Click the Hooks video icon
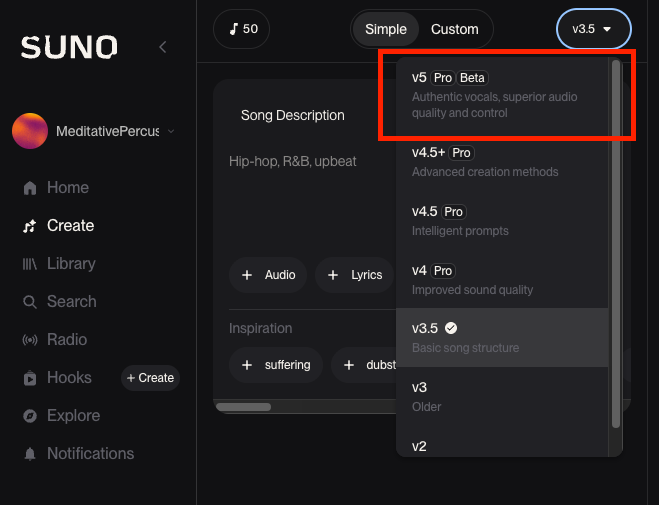The image size is (659, 505). (30, 378)
